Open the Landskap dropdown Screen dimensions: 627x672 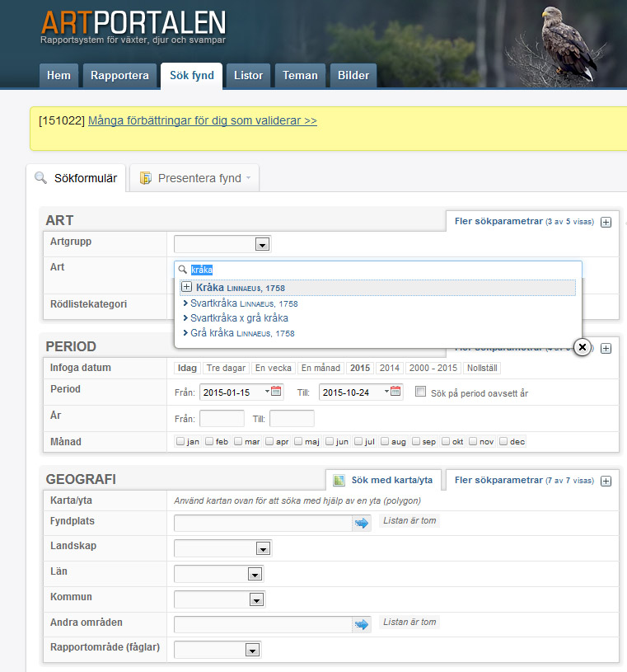tap(222, 548)
